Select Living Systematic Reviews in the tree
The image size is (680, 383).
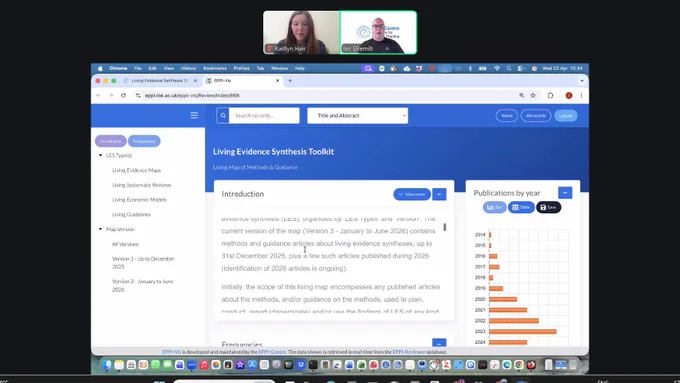tap(141, 185)
